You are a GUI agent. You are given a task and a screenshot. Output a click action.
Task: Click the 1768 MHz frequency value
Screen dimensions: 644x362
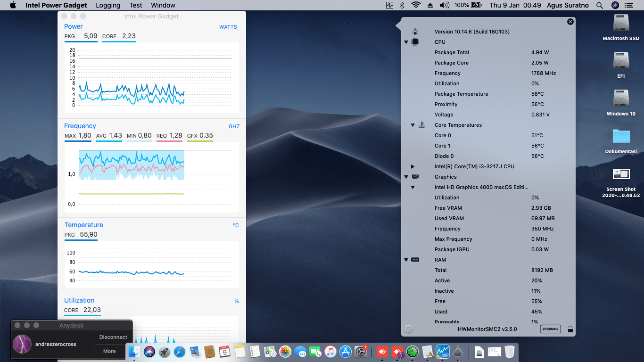[544, 73]
